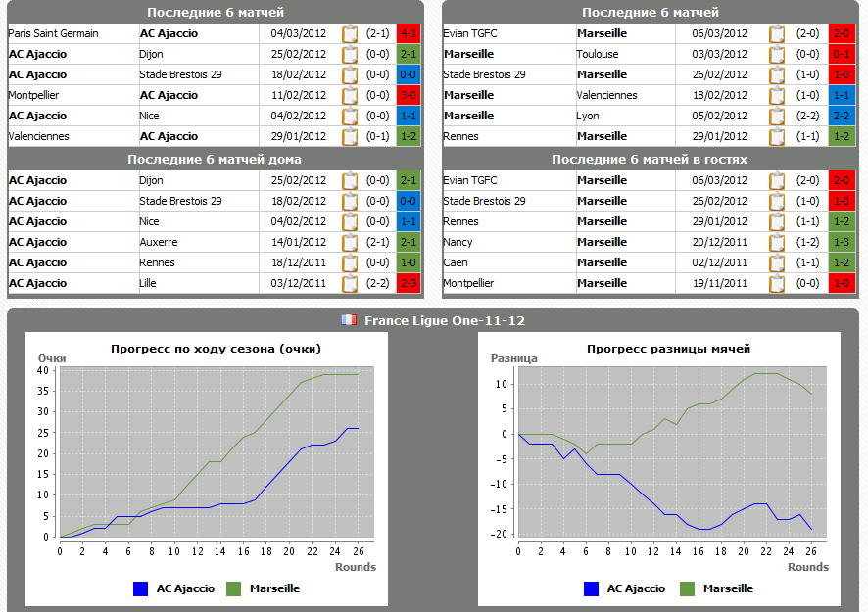Open the Nancy team link

458,243
